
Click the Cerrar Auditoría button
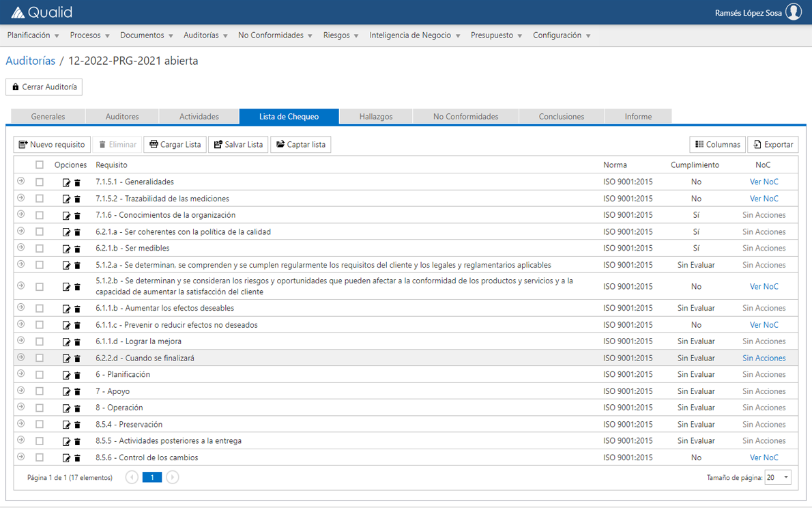(x=44, y=87)
